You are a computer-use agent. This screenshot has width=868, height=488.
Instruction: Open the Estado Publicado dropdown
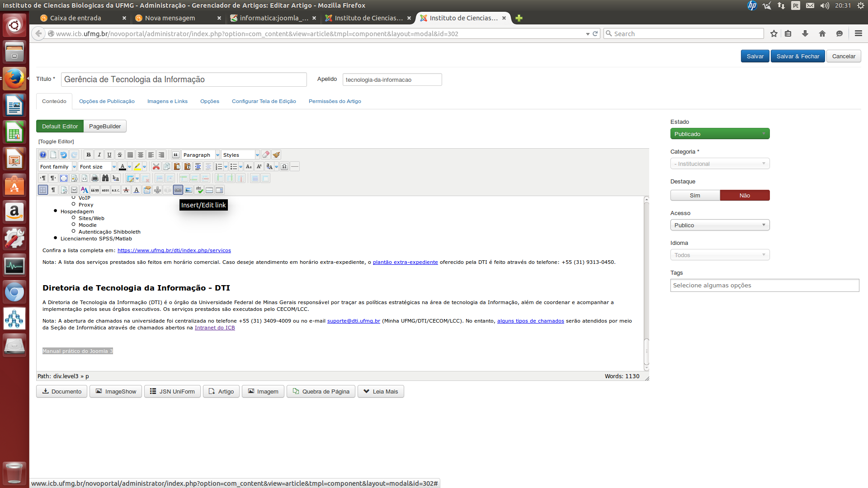pyautogui.click(x=720, y=134)
